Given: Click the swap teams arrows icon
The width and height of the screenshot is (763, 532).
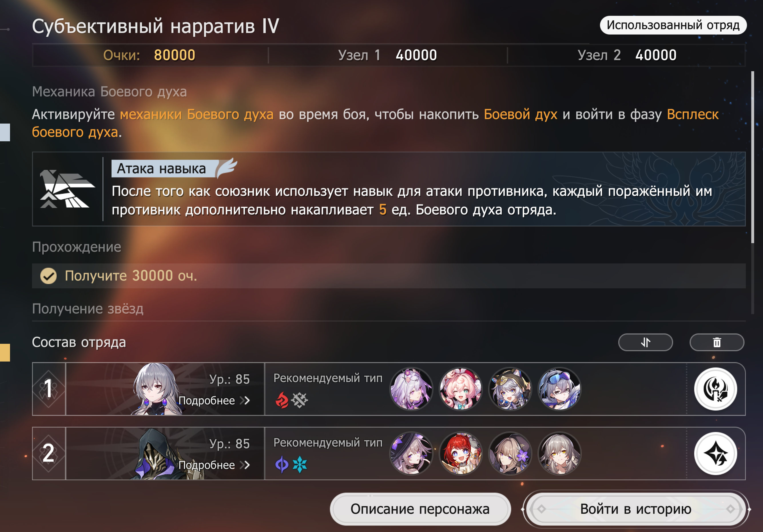Looking at the screenshot, I should pyautogui.click(x=645, y=342).
